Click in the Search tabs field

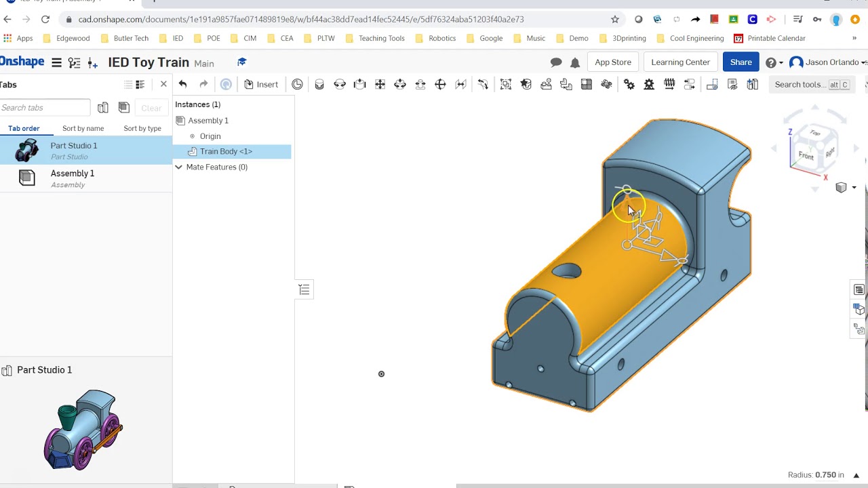45,107
